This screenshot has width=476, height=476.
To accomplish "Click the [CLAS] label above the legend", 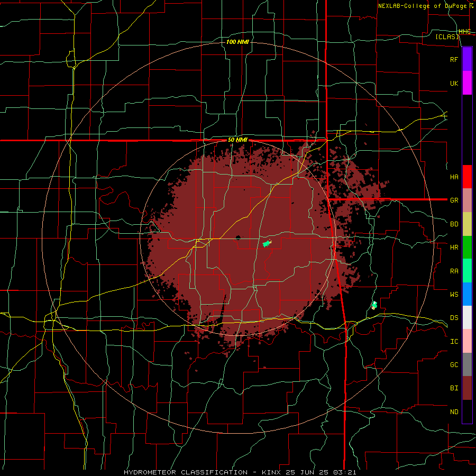I will point(447,36).
